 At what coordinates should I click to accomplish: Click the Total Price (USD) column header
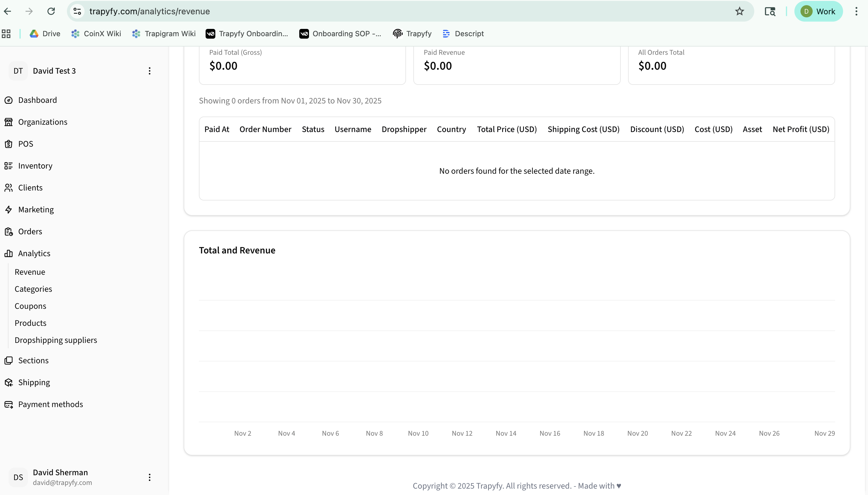coord(507,129)
